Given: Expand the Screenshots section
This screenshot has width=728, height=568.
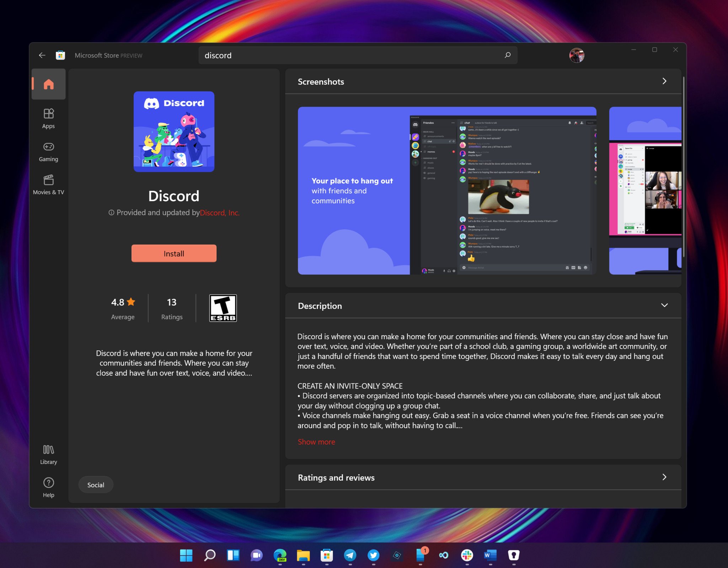Looking at the screenshot, I should click(664, 81).
